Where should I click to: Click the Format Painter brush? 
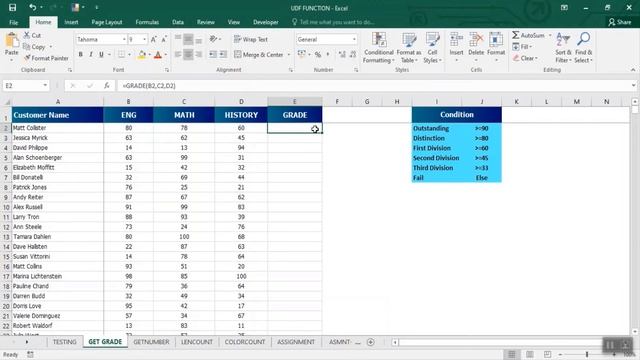point(27,58)
